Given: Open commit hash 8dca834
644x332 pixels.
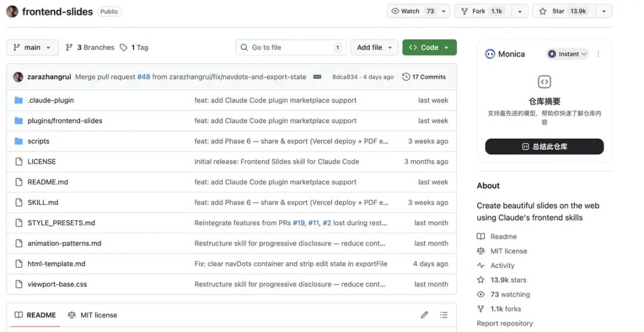Looking at the screenshot, I should pyautogui.click(x=345, y=77).
